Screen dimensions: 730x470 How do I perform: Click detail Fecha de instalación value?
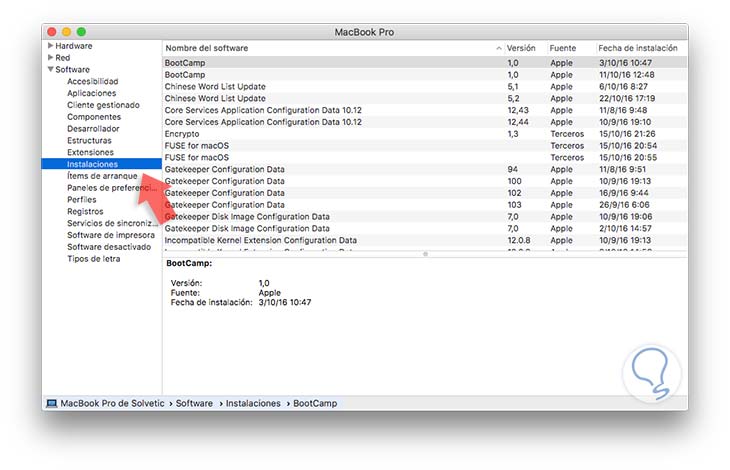click(x=285, y=302)
